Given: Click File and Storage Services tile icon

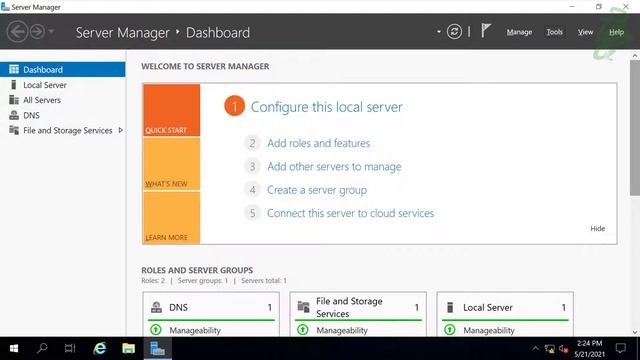Looking at the screenshot, I should click(x=303, y=307).
